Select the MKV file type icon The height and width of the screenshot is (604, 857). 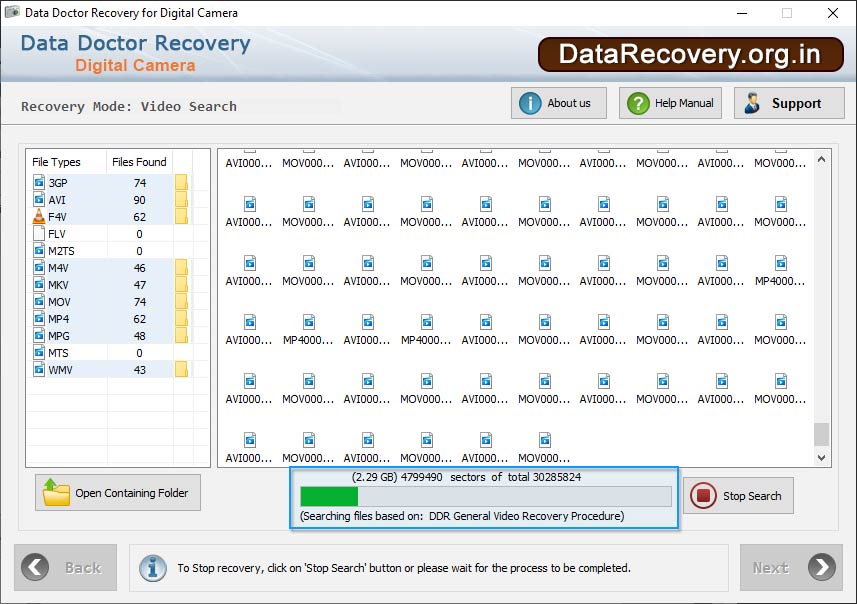39,284
